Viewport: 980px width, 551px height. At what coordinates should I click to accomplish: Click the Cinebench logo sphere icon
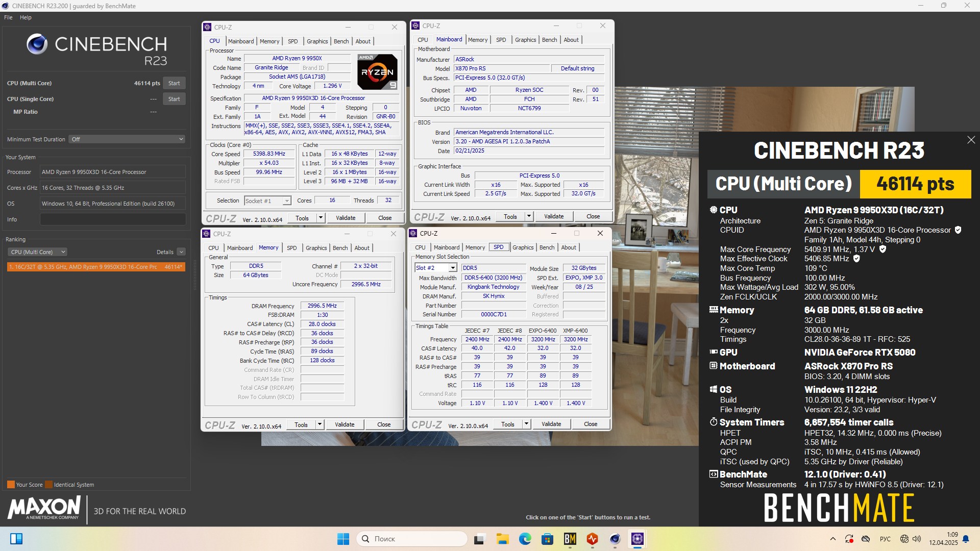pyautogui.click(x=37, y=44)
